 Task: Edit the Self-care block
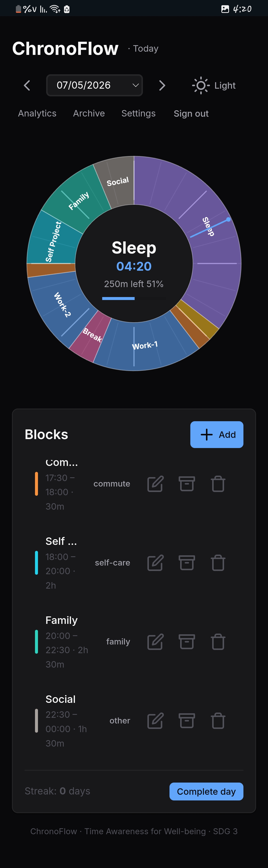point(155,563)
